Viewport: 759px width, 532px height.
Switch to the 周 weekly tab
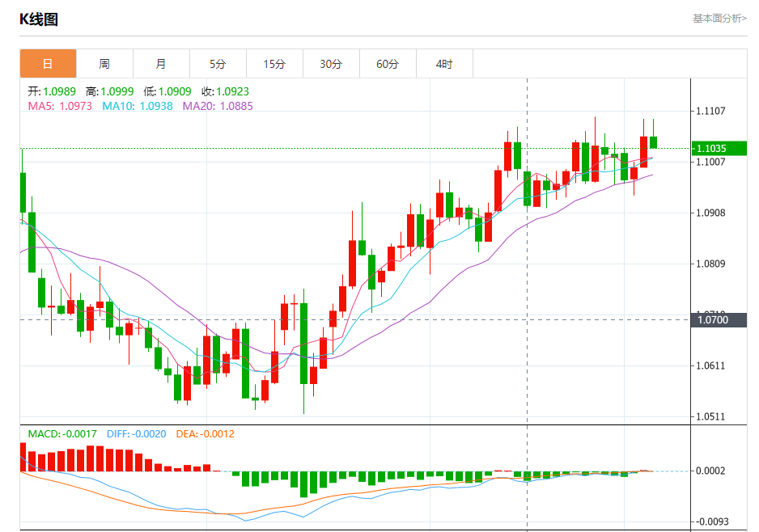click(x=104, y=63)
